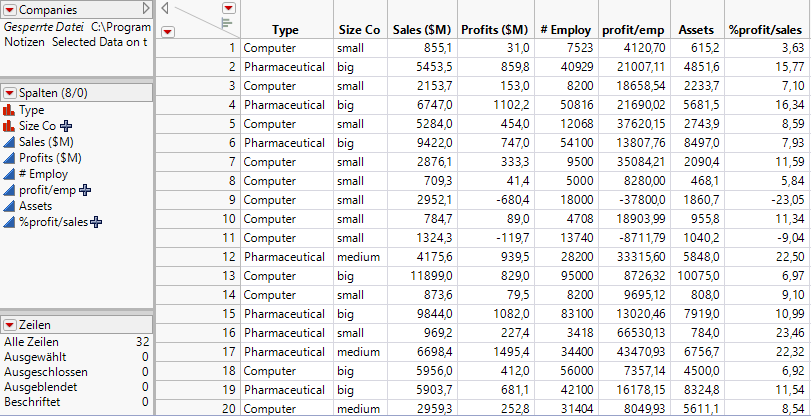Select Sales ($M) in the Spalten list
The width and height of the screenshot is (811, 416).
pos(46,142)
